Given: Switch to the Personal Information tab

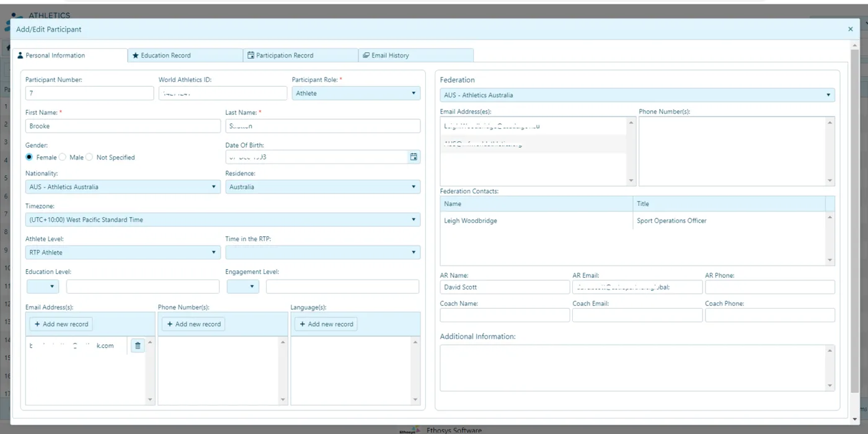Looking at the screenshot, I should [x=70, y=55].
